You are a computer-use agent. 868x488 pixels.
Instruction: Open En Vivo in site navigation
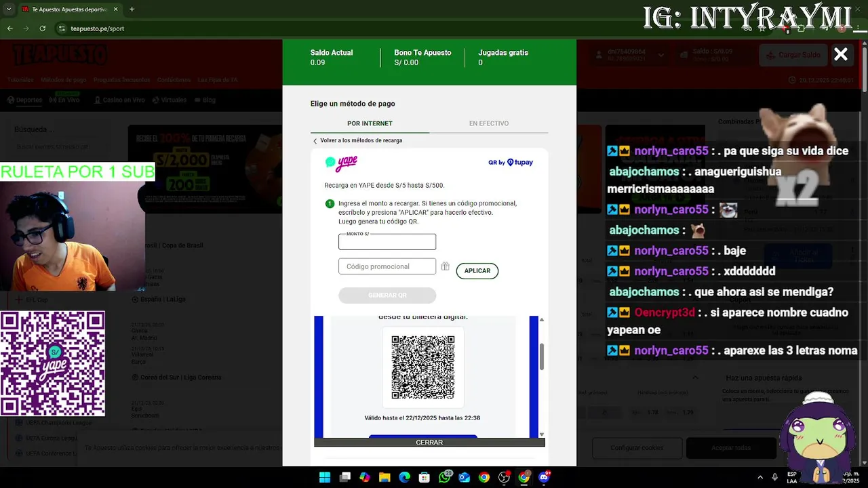[x=64, y=100]
